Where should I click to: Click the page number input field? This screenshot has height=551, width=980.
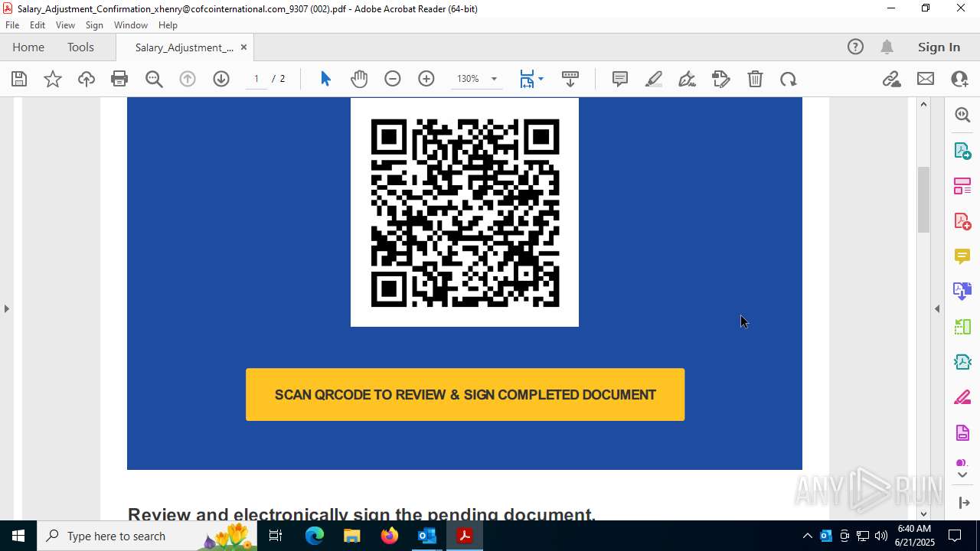[256, 79]
